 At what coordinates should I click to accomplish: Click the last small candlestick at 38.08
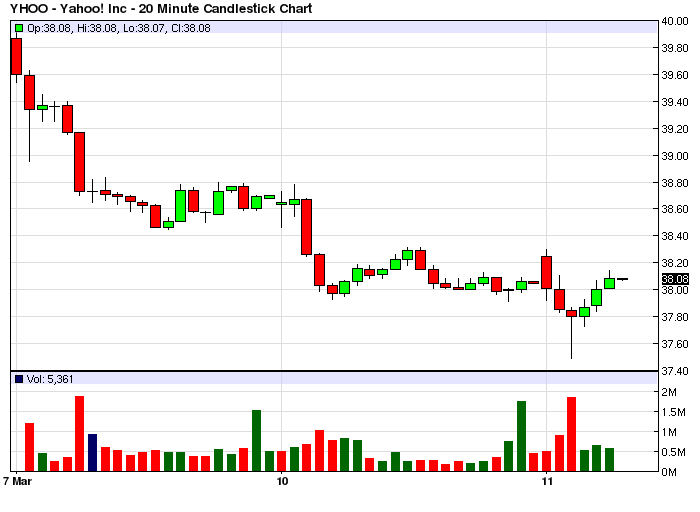coord(623,279)
